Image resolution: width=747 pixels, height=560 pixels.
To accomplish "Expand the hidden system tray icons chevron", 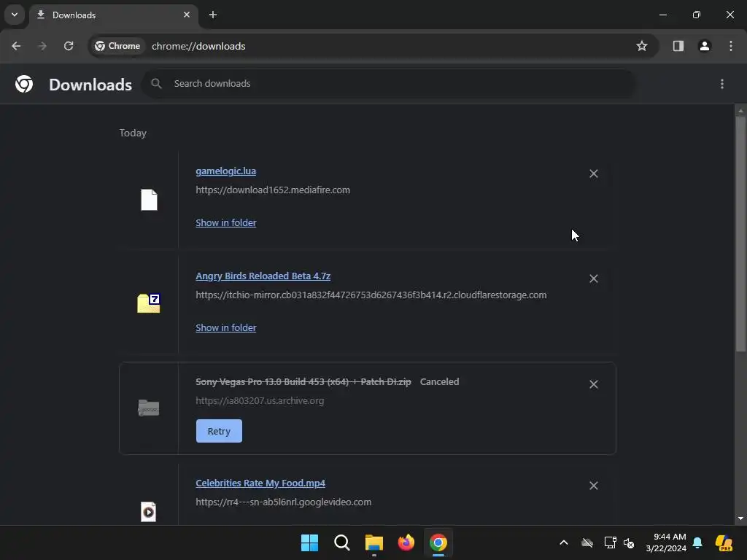I will point(564,542).
